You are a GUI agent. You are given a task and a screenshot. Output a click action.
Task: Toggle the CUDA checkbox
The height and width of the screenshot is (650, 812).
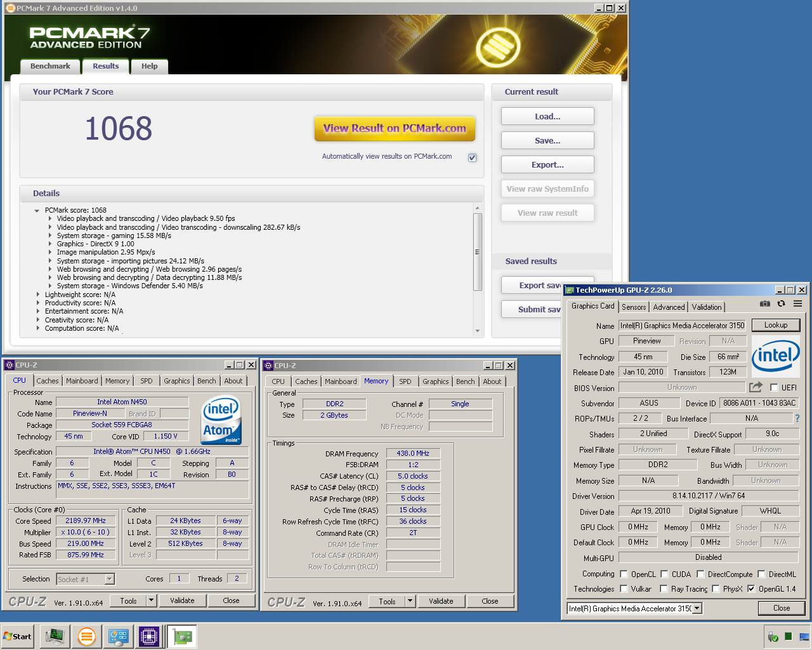664,574
